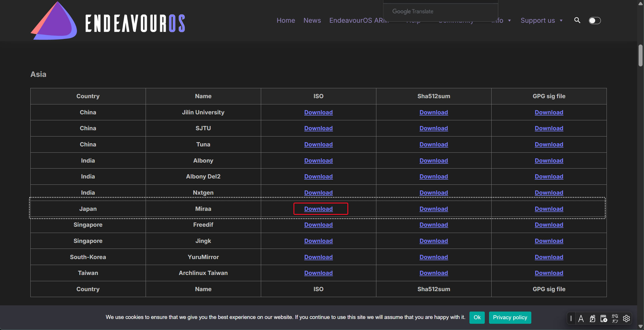This screenshot has width=644, height=330.
Task: Download GPG sig from Tuna mirror
Action: (549, 144)
